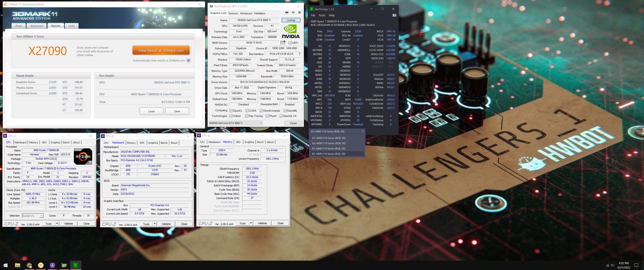644x270 pixels.
Task: Click the NVIDIA logo in GPU-Z
Action: coord(291,31)
